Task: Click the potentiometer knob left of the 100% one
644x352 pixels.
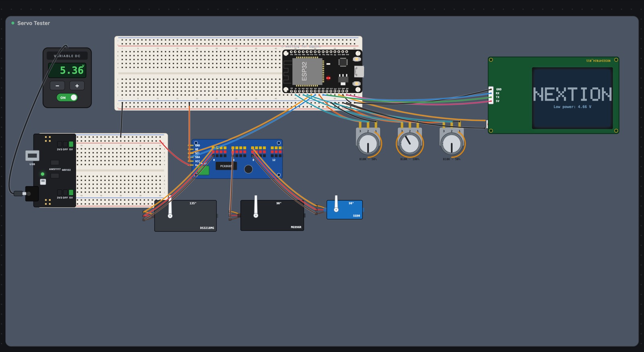Action: coord(368,144)
